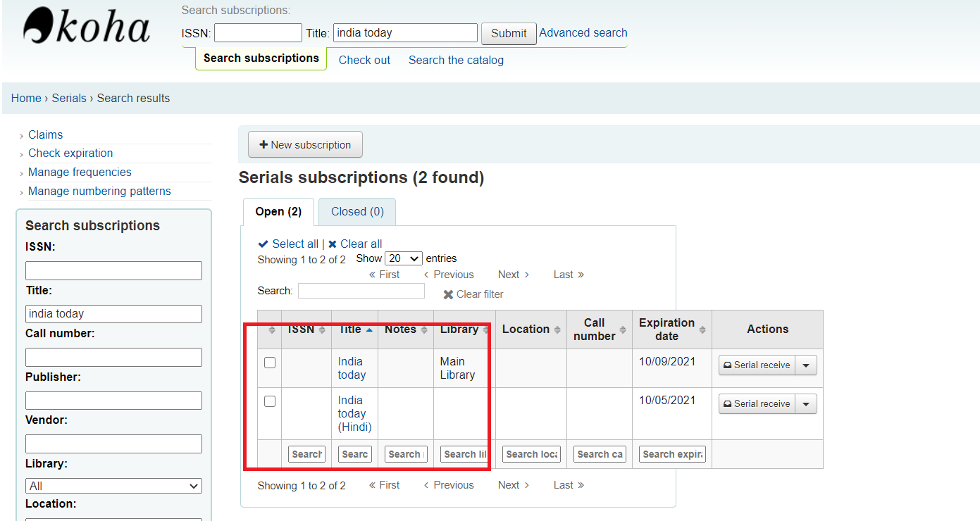
Task: Click the Select all checkmark link
Action: (x=288, y=244)
